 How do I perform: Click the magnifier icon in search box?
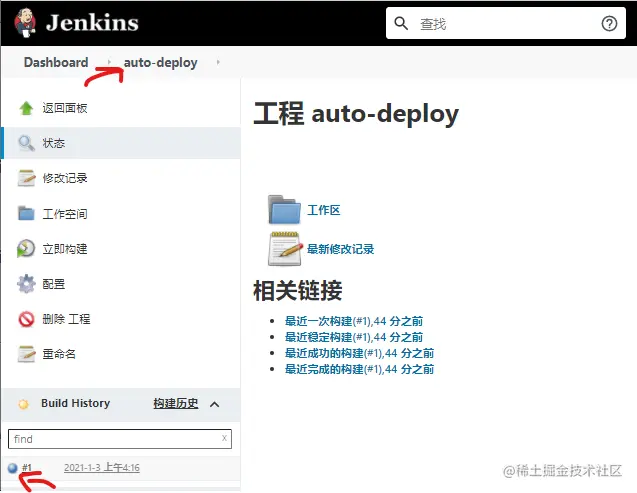401,23
